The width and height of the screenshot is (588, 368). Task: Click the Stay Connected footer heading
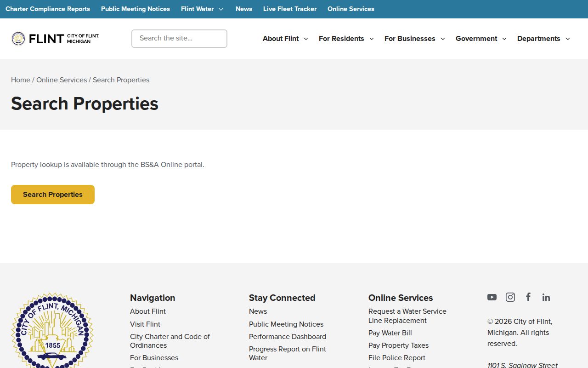[282, 298]
